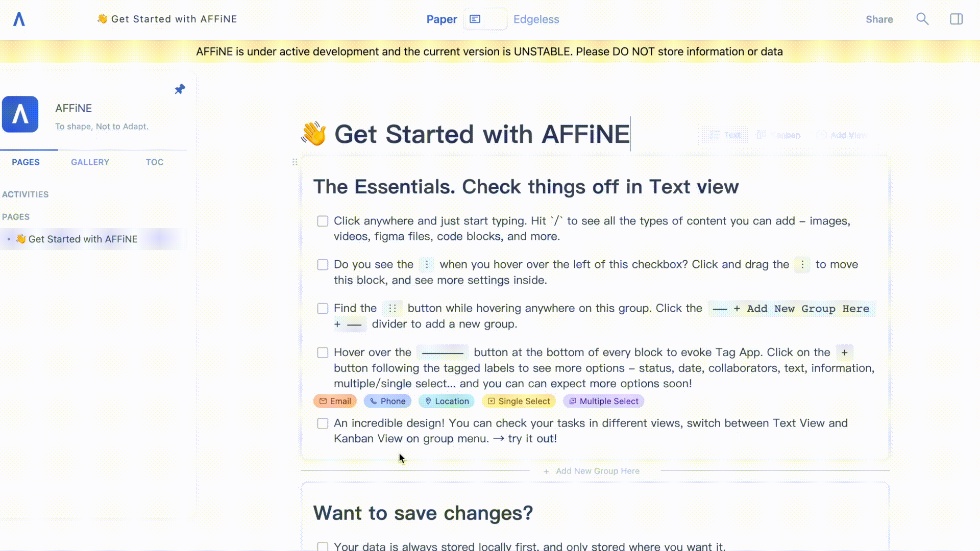
Task: Switch to Paper mode
Action: pyautogui.click(x=442, y=19)
